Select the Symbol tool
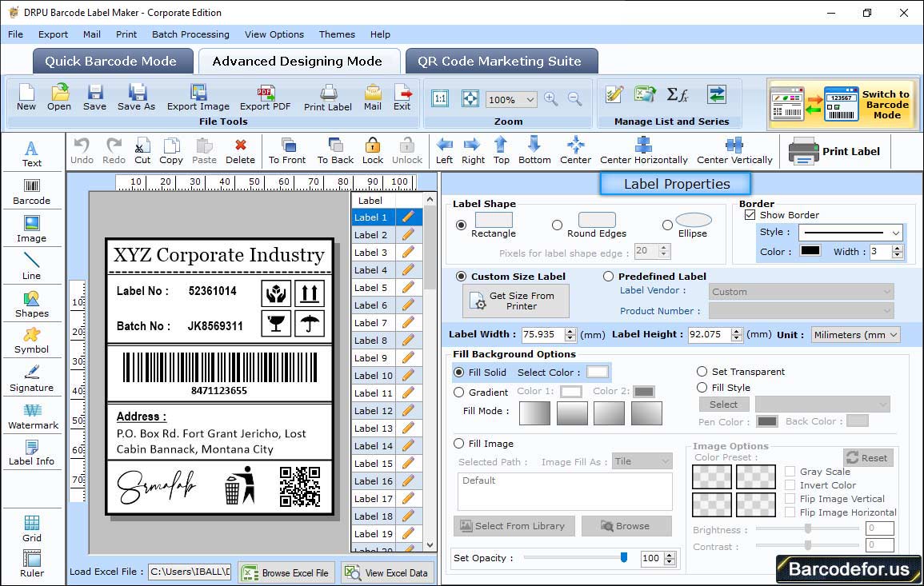The height and width of the screenshot is (586, 924). pos(32,341)
